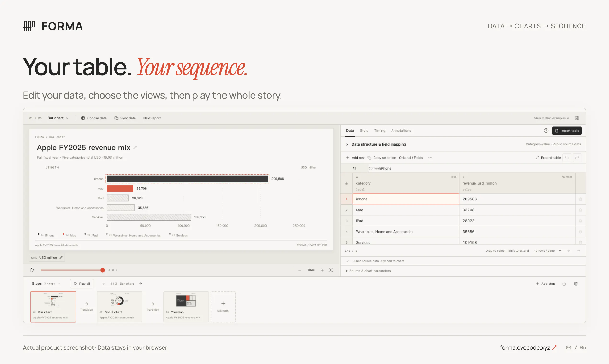Click the table grid select-all icon
The height and width of the screenshot is (364, 609).
346,183
